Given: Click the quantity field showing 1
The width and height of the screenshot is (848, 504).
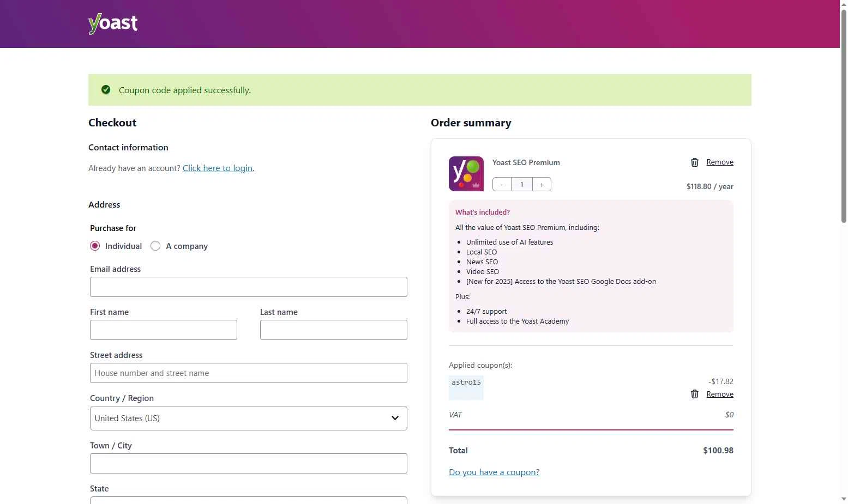Looking at the screenshot, I should (522, 185).
